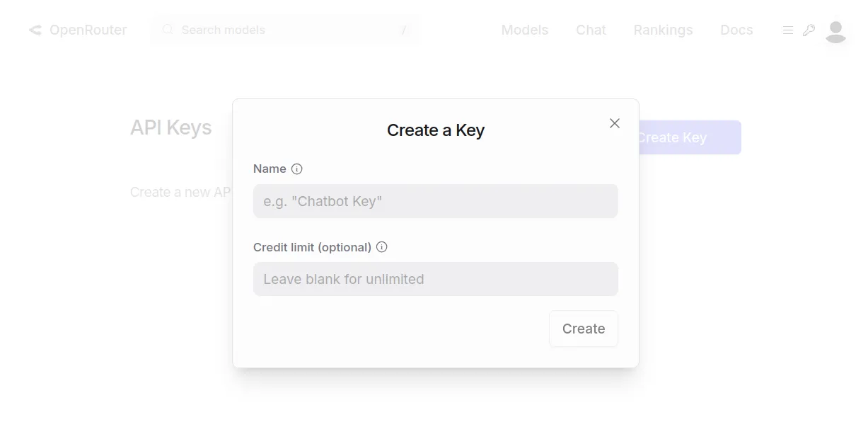Click the OpenRouter logo icon
This screenshot has width=868, height=427.
35,30
